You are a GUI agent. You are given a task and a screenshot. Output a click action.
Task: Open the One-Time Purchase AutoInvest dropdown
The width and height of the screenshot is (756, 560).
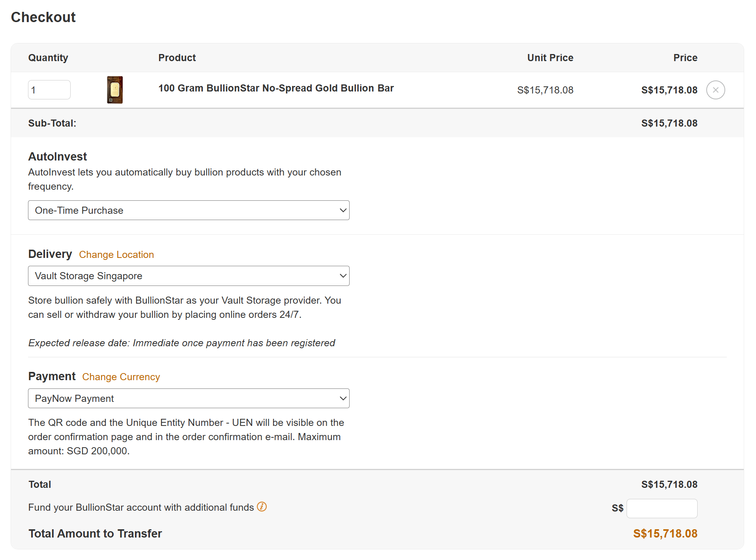(189, 210)
